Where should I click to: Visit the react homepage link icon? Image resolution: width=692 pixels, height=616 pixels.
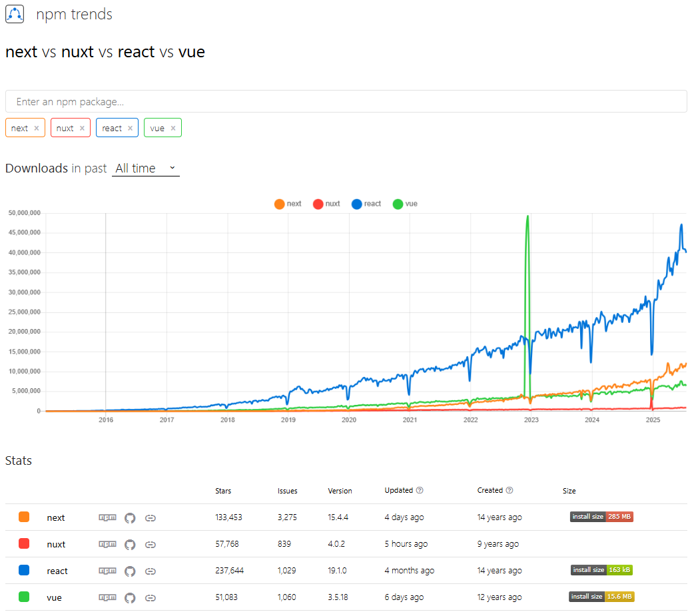click(x=149, y=571)
